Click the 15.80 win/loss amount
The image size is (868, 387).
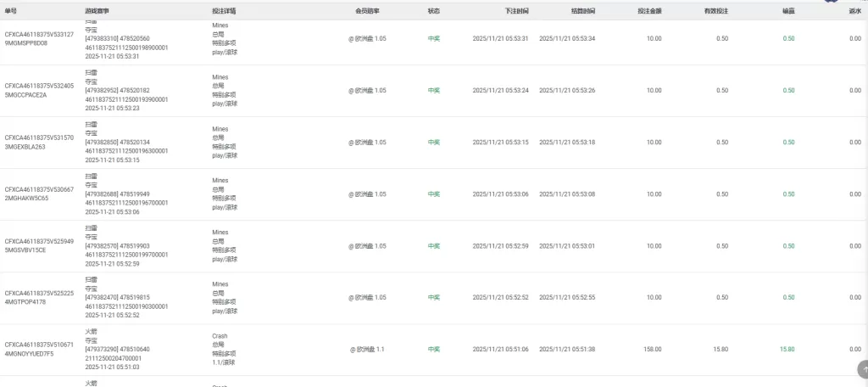[x=787, y=349]
